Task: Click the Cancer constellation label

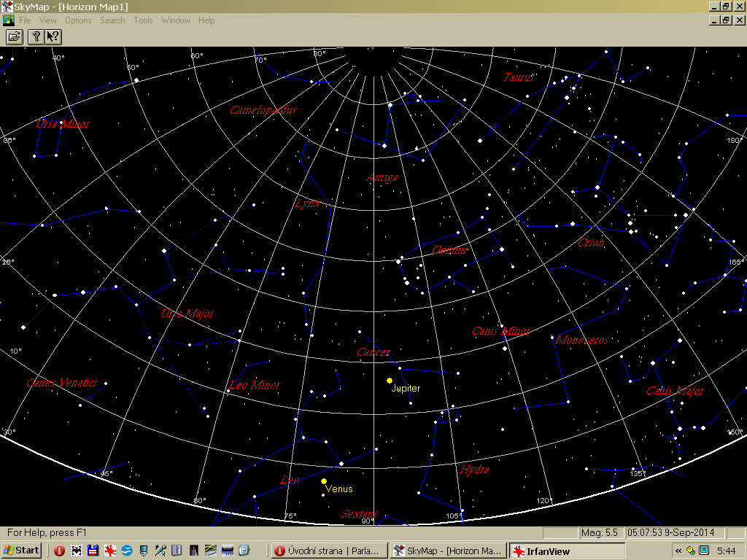Action: coord(373,352)
